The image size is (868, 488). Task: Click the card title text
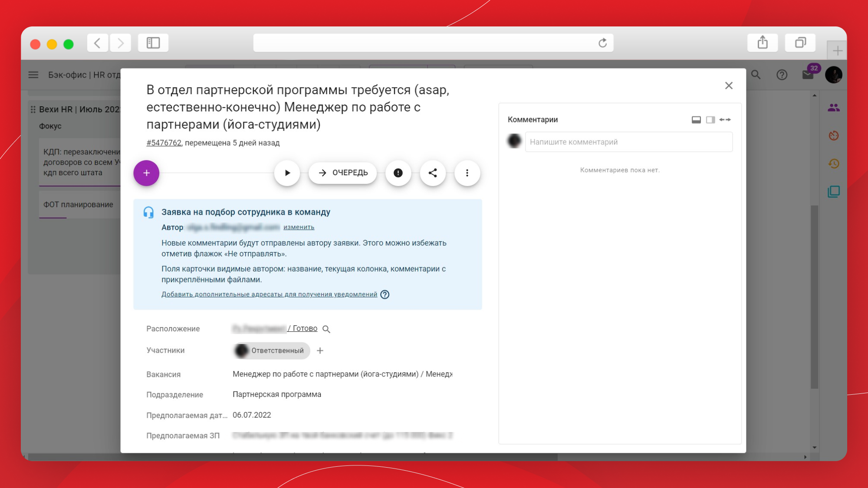(x=298, y=107)
